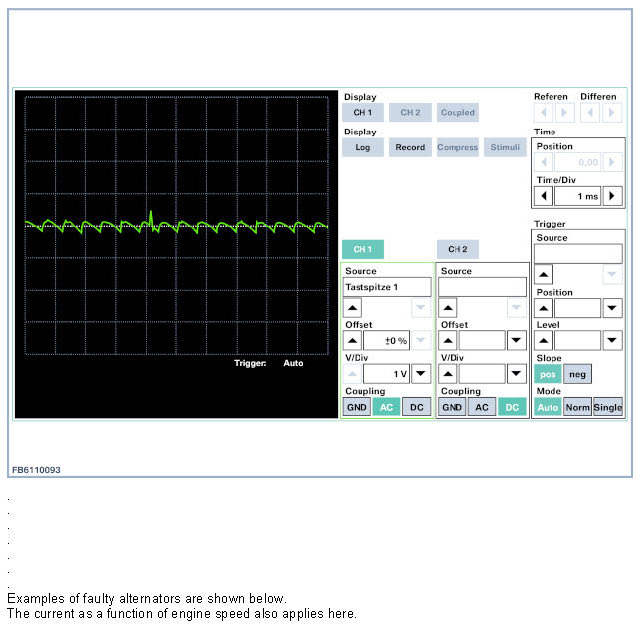The width and height of the screenshot is (641, 630).
Task: Increase Time/Div with the right arrow
Action: pyautogui.click(x=612, y=196)
